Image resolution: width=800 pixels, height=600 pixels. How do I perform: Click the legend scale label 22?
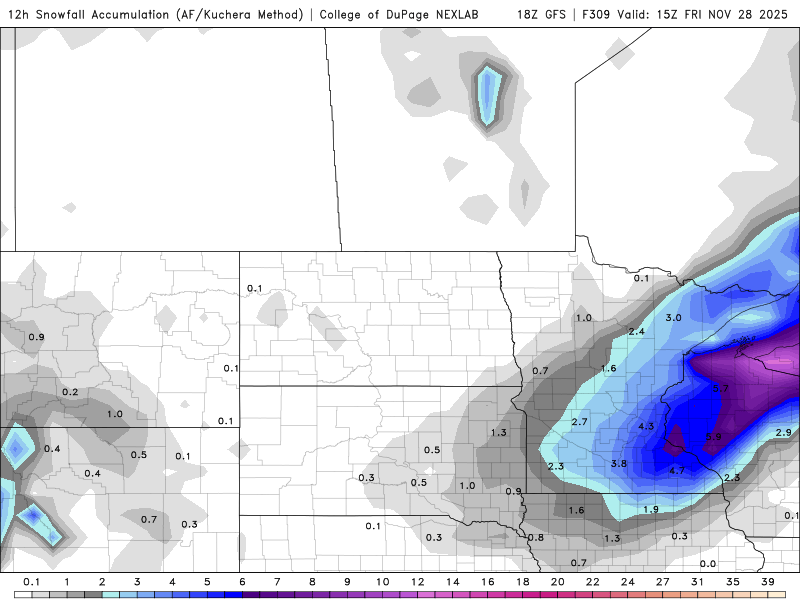pos(592,582)
